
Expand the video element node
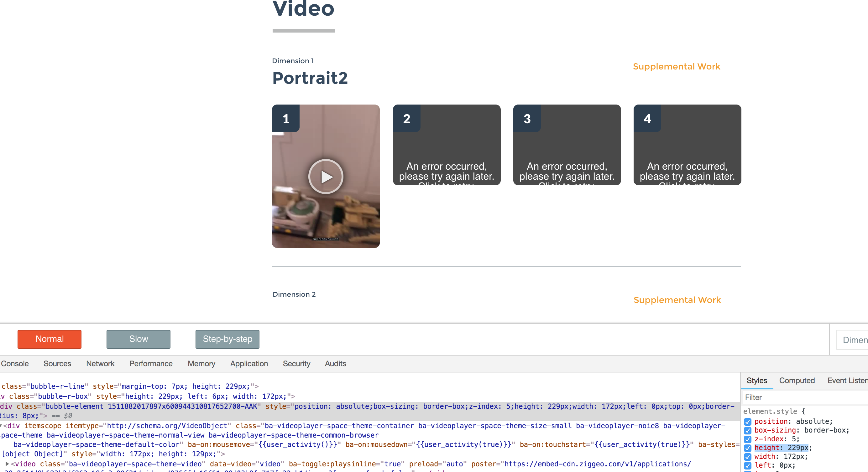7,464
